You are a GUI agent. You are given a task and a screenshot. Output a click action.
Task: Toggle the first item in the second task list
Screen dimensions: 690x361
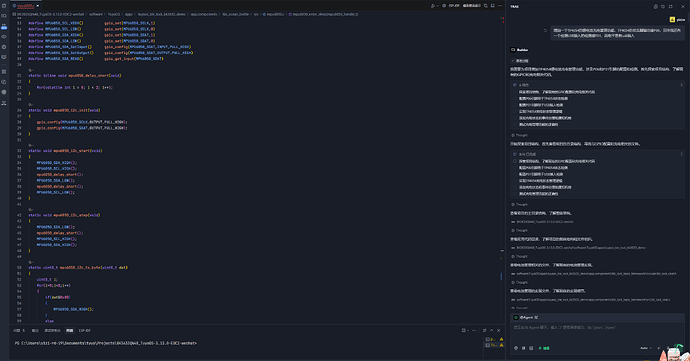click(515, 161)
